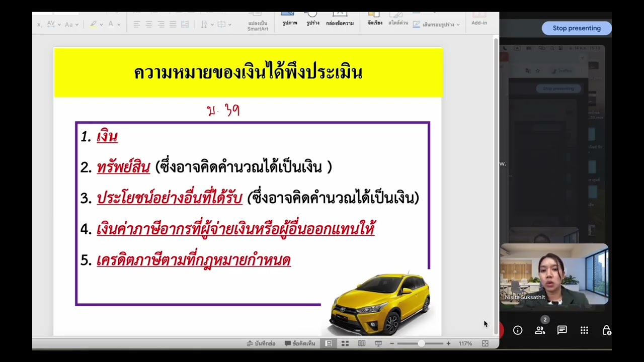Click the Add-in ribbon button

pyautogui.click(x=479, y=19)
